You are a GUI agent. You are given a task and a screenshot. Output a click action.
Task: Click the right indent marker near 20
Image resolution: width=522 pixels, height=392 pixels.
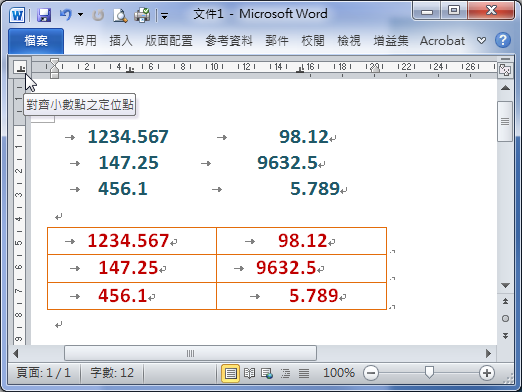click(375, 69)
